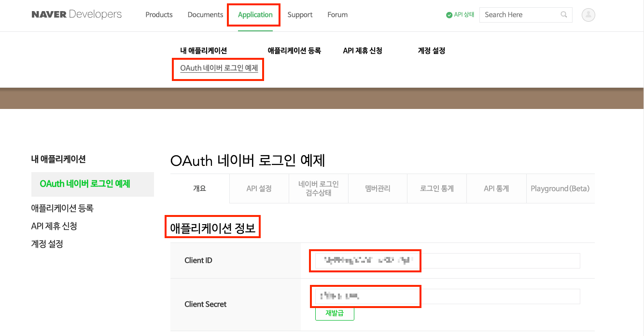The height and width of the screenshot is (336, 644).
Task: Click the API 상태 link
Action: point(464,15)
